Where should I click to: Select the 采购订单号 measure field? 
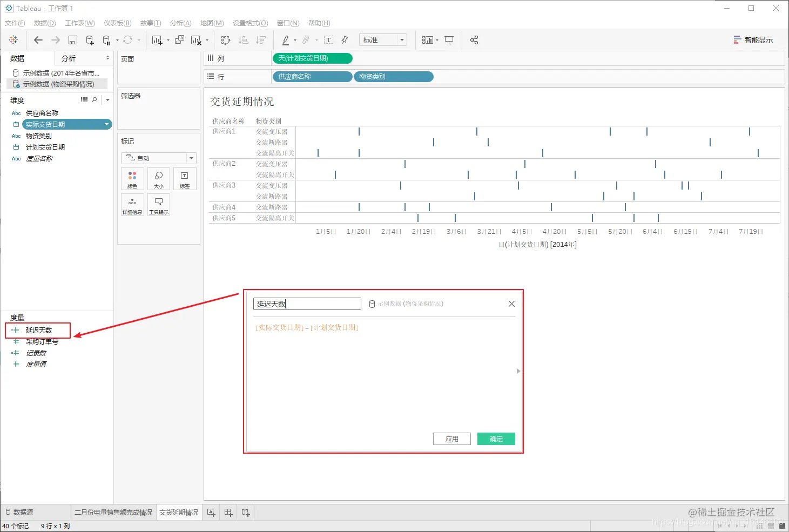tap(42, 342)
